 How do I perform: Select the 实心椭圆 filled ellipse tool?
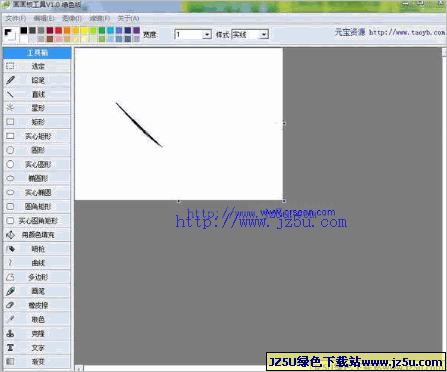point(37,192)
